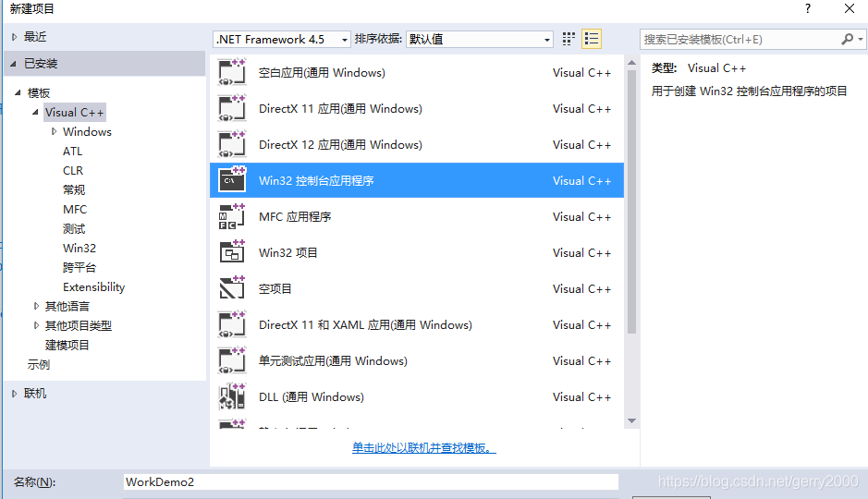
Task: Select the 单元测试应用 template icon
Action: click(x=232, y=360)
